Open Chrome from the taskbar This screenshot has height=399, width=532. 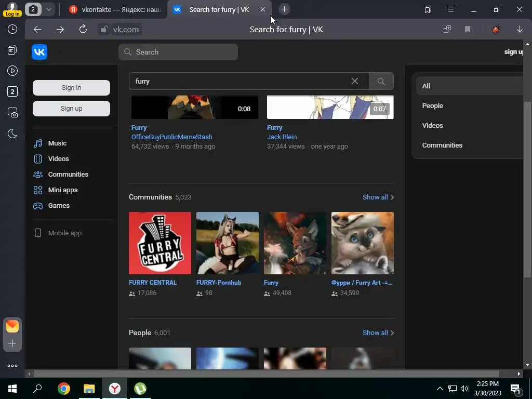64,389
